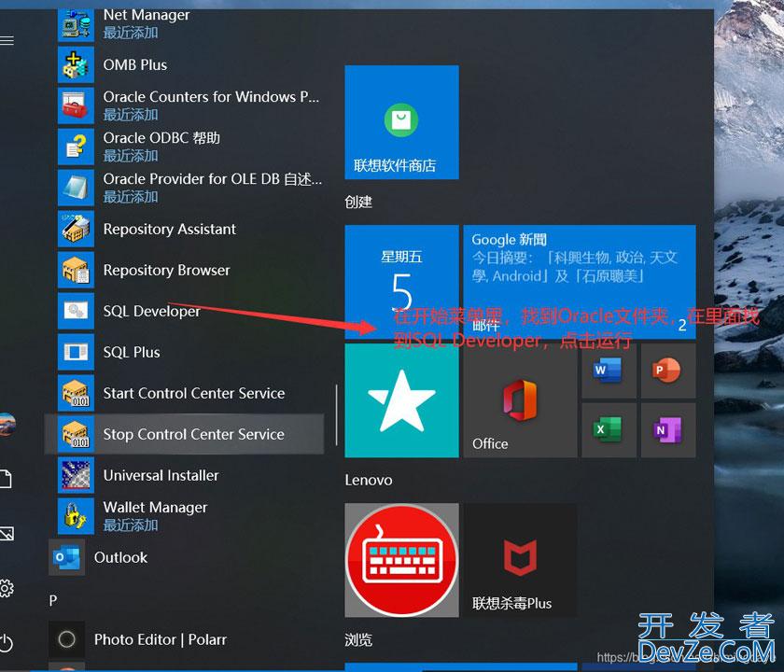
Task: Open the Excel tile
Action: pos(609,430)
